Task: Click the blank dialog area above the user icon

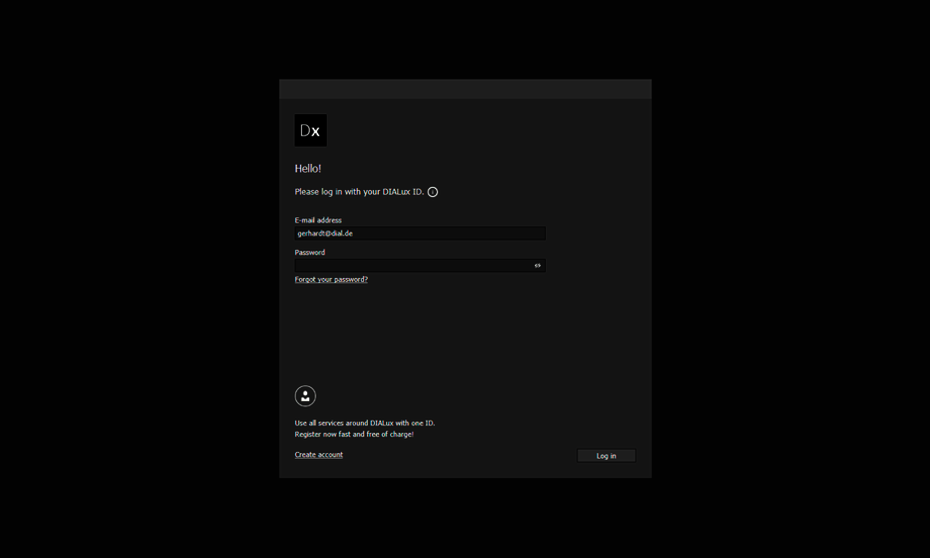Action: tap(465, 335)
